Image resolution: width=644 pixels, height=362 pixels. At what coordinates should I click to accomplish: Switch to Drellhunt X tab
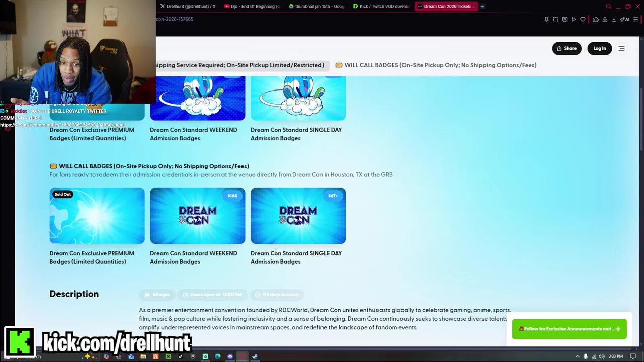187,6
